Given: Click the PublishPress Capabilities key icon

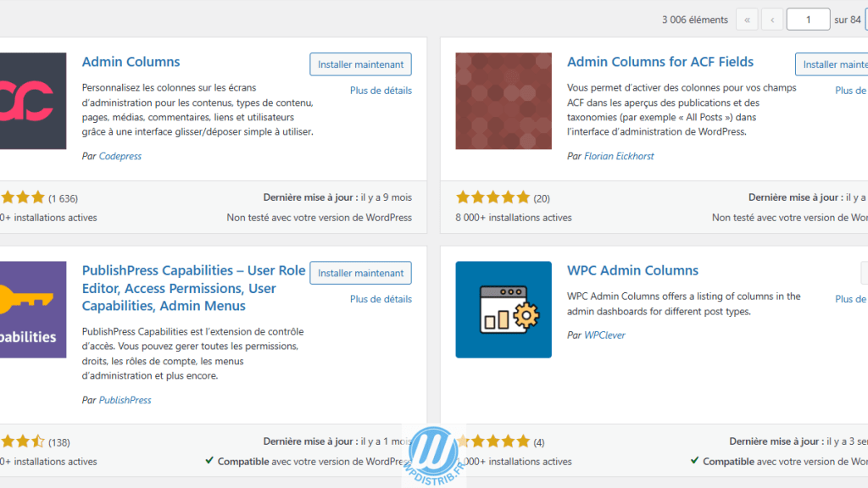Looking at the screenshot, I should (33, 309).
